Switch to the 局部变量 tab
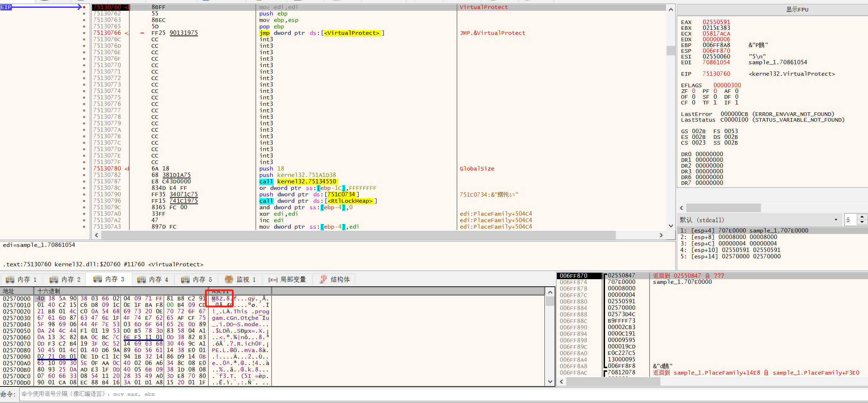 287,279
